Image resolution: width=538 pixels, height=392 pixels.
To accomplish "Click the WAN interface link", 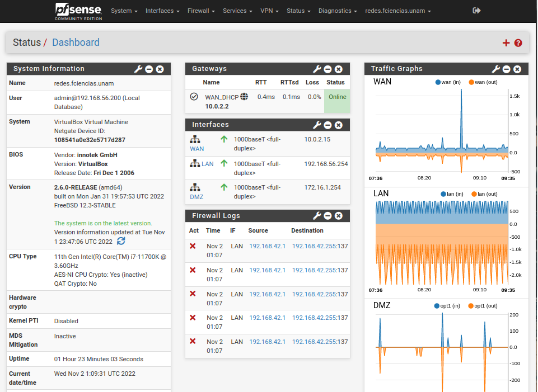I will pos(197,149).
